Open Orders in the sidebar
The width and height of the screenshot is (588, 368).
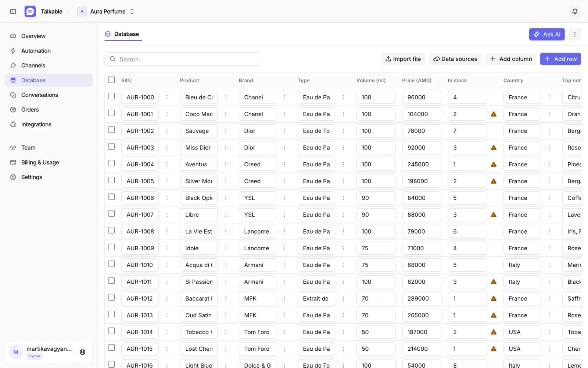point(49,110)
